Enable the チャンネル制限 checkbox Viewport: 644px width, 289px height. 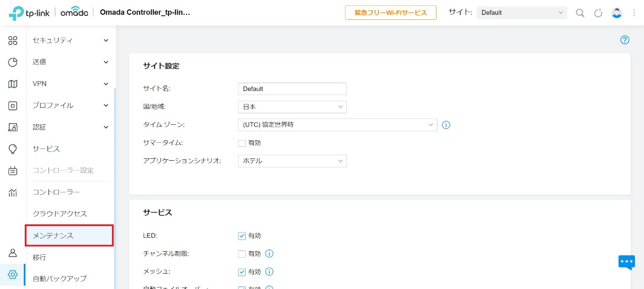(242, 254)
